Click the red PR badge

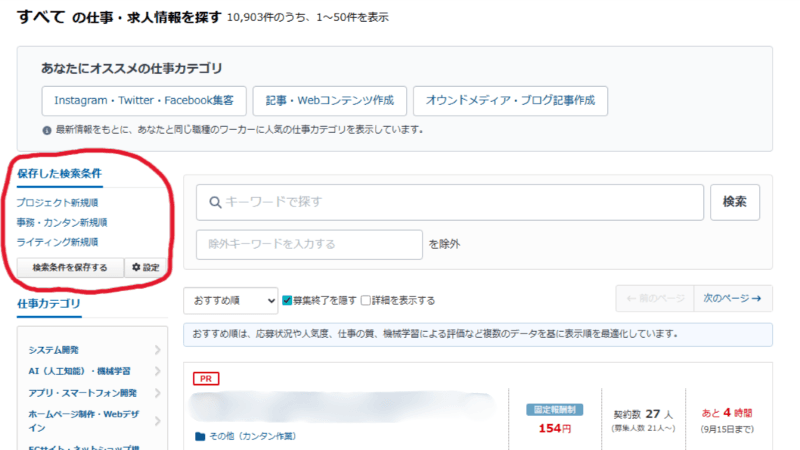(x=206, y=379)
